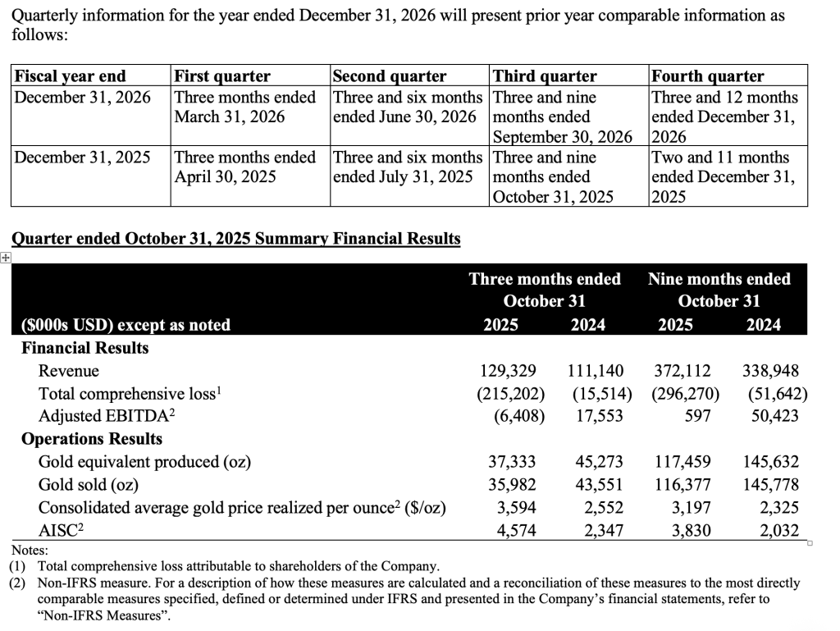The image size is (840, 631).
Task: Click the Revenue row label
Action: tap(69, 371)
